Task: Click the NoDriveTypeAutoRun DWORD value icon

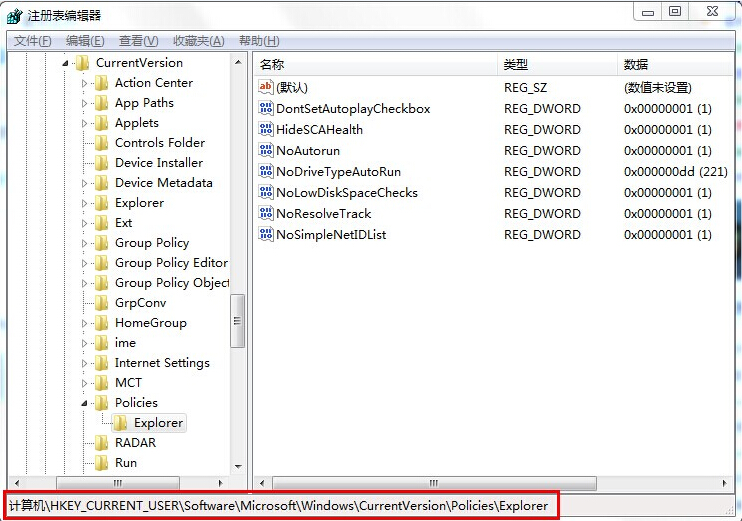Action: (266, 172)
